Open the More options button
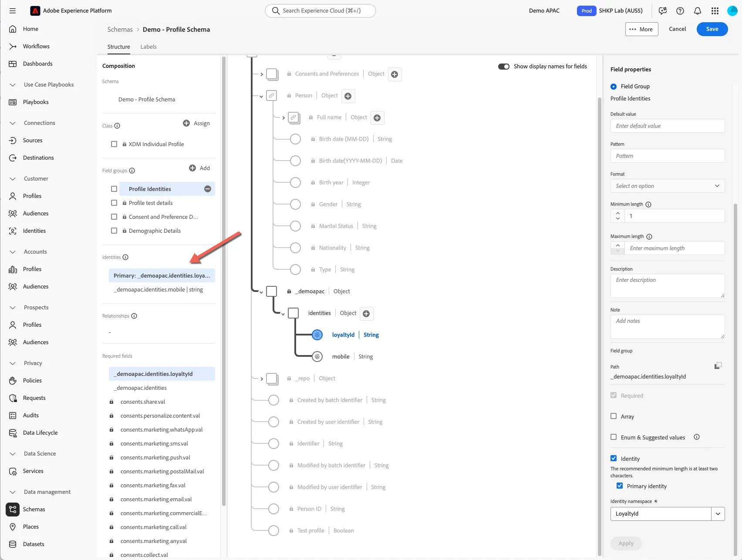The width and height of the screenshot is (742, 560). tap(642, 29)
